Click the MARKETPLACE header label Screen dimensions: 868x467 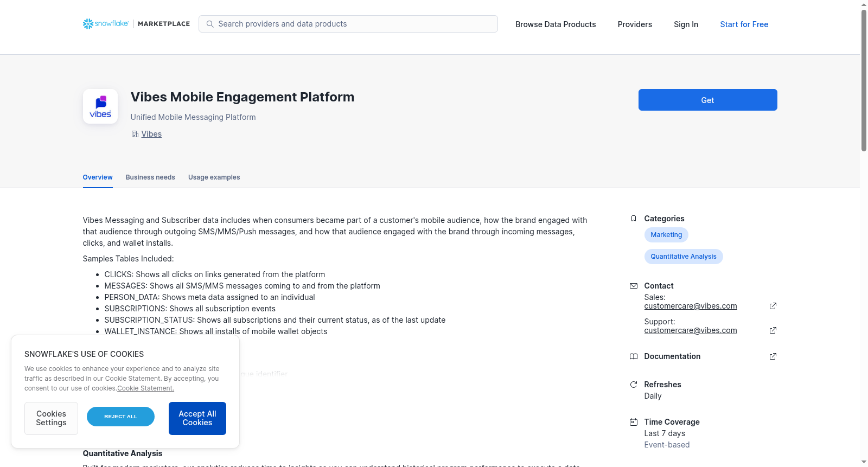pos(164,24)
